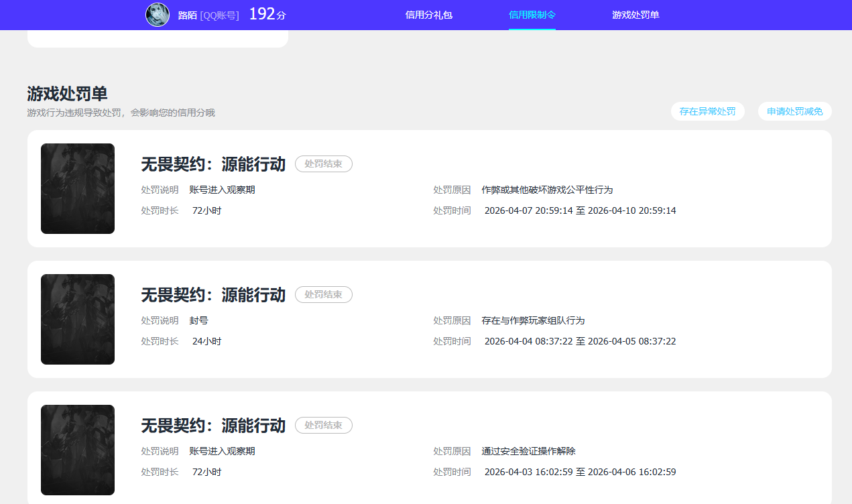
Task: Click the 存在与作弊玩家组队行为 penalty reason
Action: coord(533,320)
